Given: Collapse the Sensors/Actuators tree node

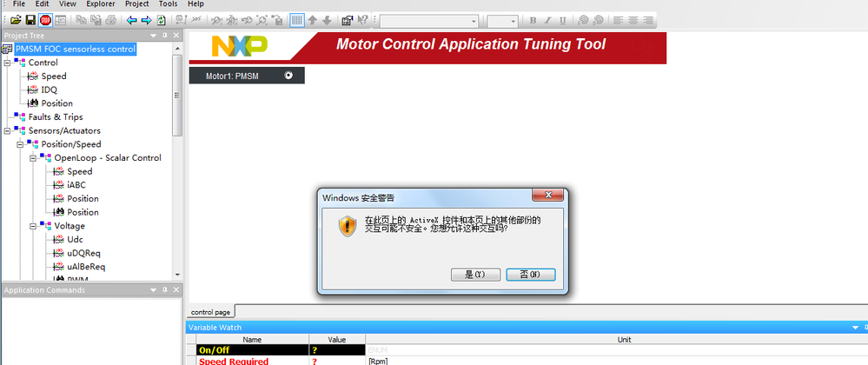Looking at the screenshot, I should click(7, 130).
